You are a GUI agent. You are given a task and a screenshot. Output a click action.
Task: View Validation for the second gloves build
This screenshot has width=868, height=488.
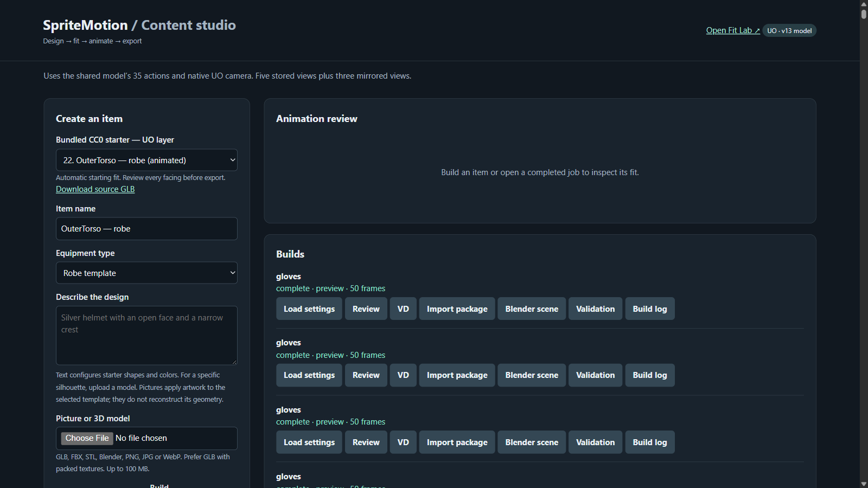click(x=596, y=375)
